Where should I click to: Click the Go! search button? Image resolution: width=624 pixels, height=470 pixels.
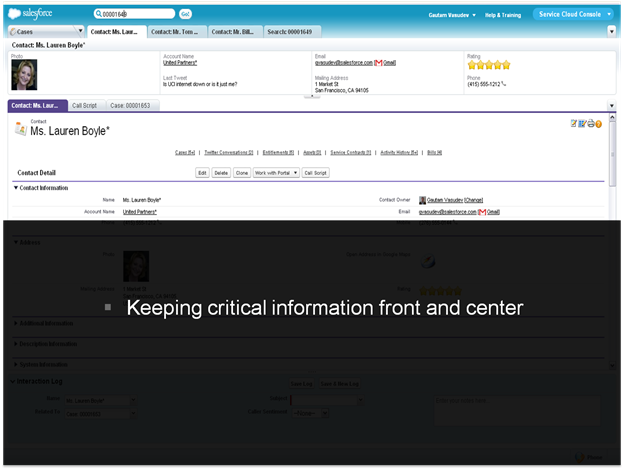185,14
